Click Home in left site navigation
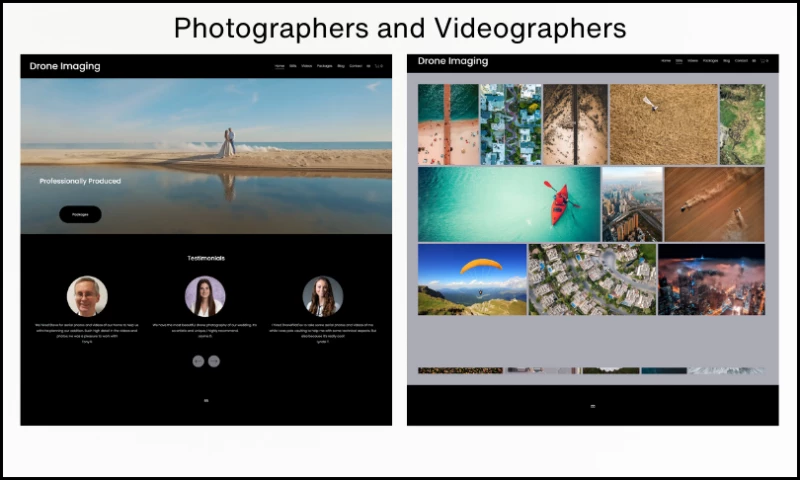The image size is (800, 480). tap(280, 66)
